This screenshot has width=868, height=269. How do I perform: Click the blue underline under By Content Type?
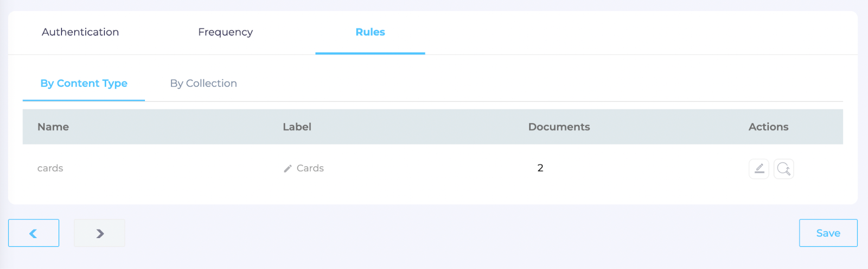(x=84, y=101)
